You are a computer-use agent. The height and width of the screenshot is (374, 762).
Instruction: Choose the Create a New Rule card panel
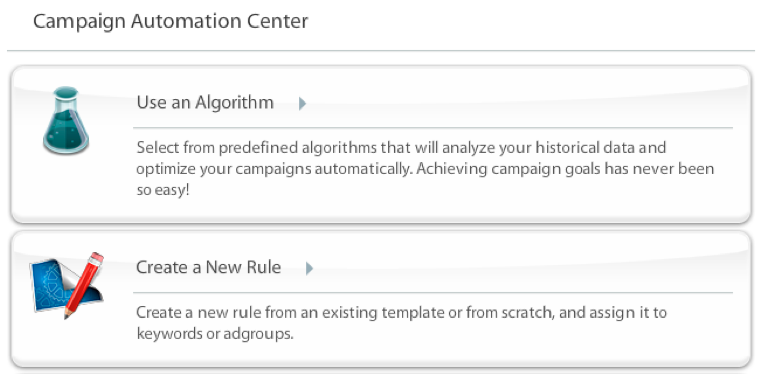381,299
